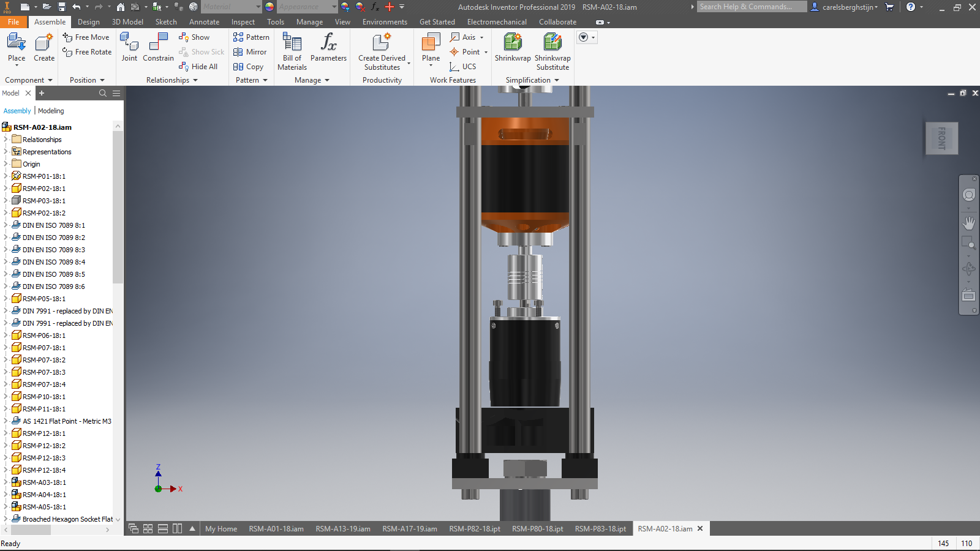
Task: Click the Shrinkwrap tool
Action: [x=513, y=48]
